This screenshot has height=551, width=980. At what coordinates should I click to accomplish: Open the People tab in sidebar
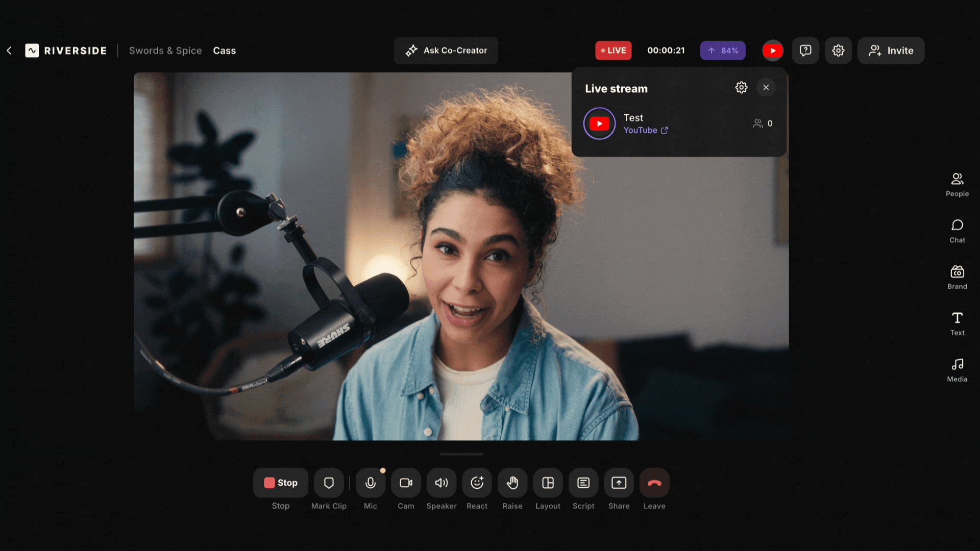(957, 184)
